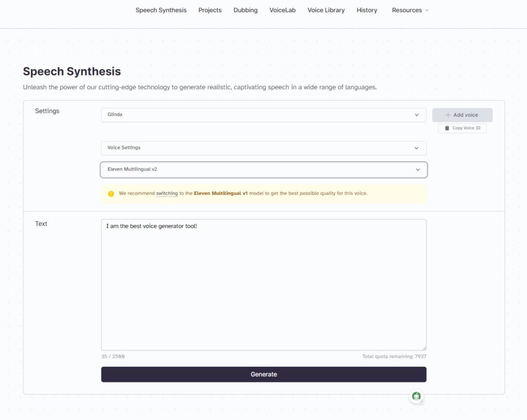Click the chevron next to Resources

click(x=427, y=10)
